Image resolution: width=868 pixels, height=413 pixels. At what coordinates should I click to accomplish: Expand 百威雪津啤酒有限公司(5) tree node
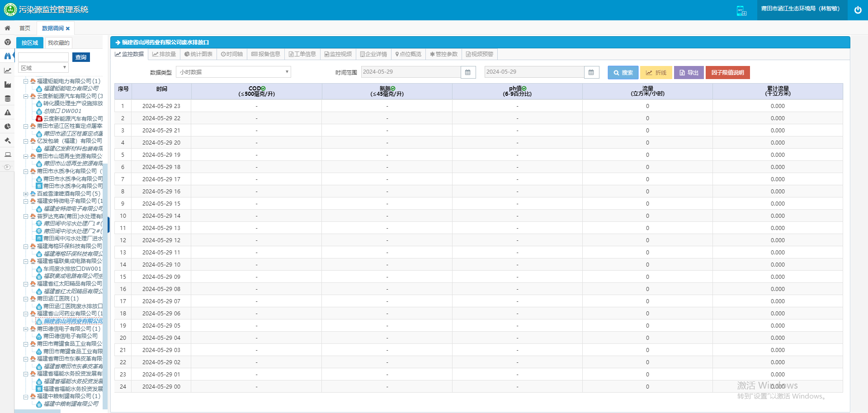26,194
